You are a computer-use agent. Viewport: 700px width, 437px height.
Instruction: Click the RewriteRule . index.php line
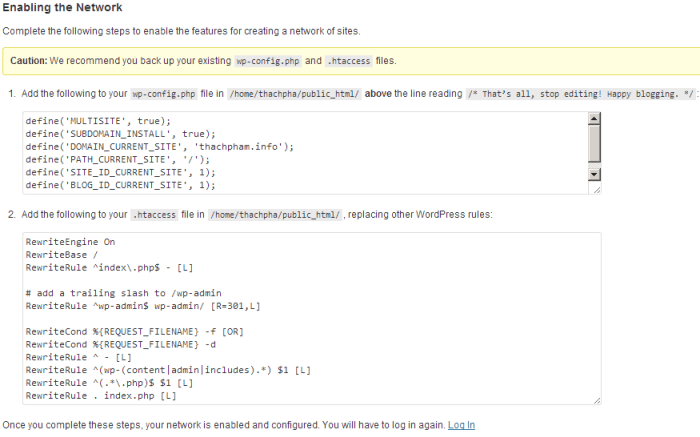click(101, 396)
